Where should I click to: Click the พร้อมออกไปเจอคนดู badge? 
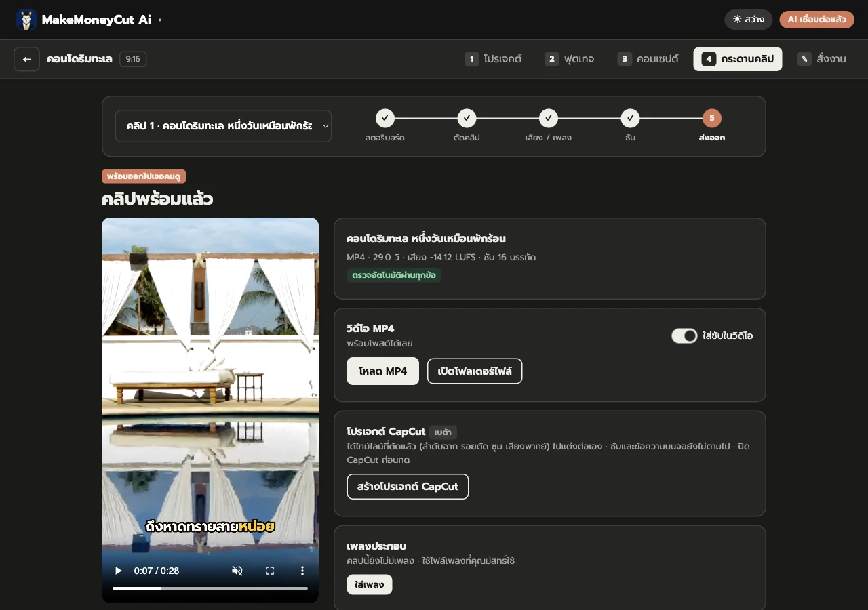pyautogui.click(x=144, y=176)
